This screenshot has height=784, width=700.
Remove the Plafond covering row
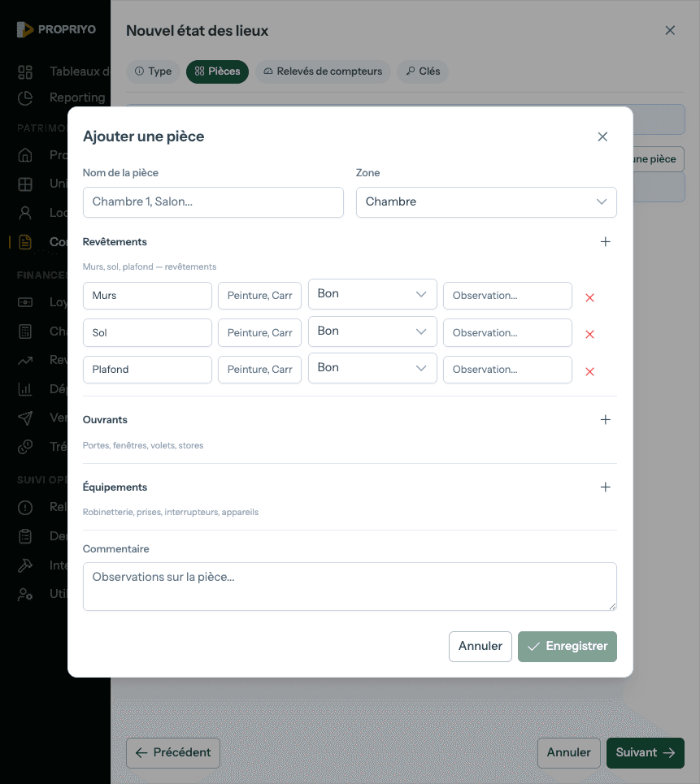(x=590, y=371)
